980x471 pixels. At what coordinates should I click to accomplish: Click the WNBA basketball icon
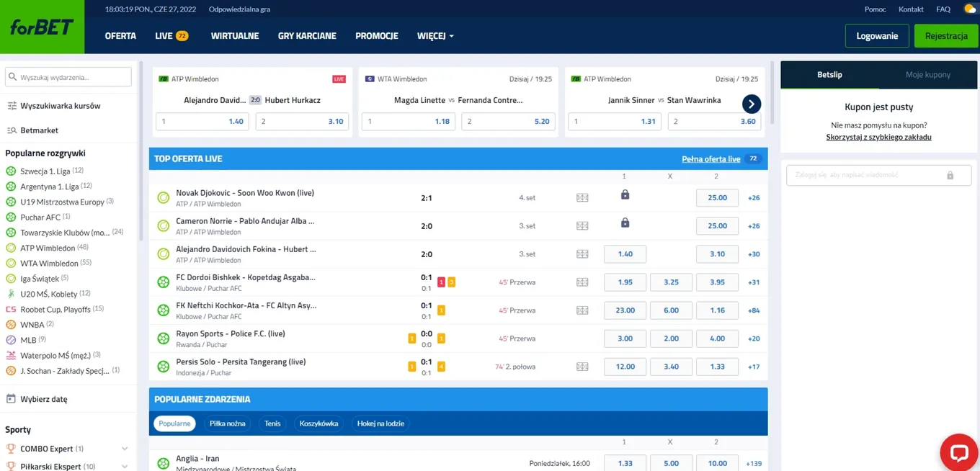[x=11, y=325]
